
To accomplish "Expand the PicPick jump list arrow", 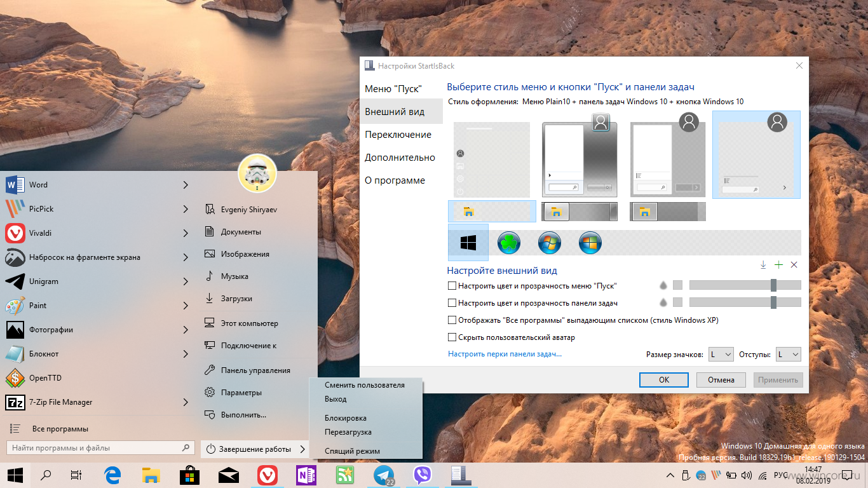I will (x=186, y=209).
